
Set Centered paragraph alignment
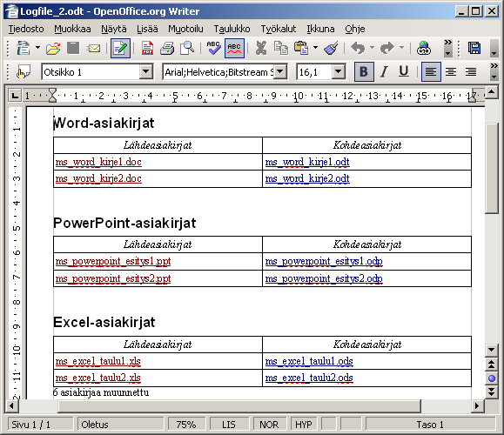coord(451,71)
